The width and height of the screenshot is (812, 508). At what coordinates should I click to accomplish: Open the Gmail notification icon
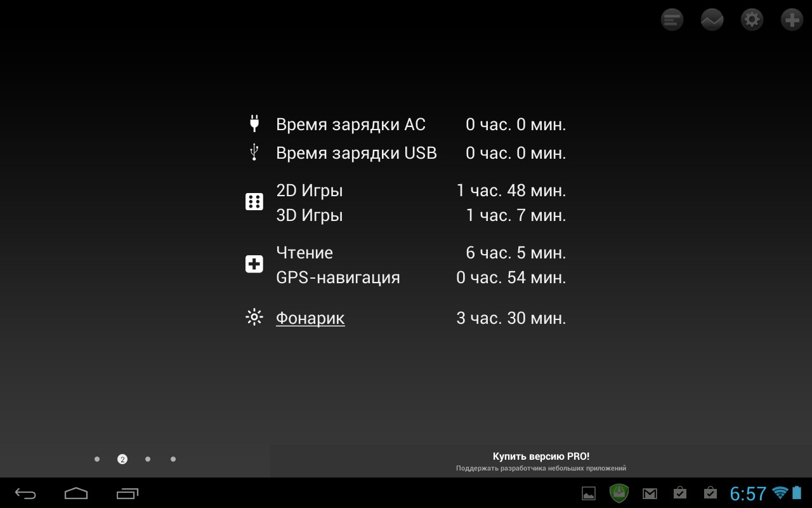(x=650, y=493)
